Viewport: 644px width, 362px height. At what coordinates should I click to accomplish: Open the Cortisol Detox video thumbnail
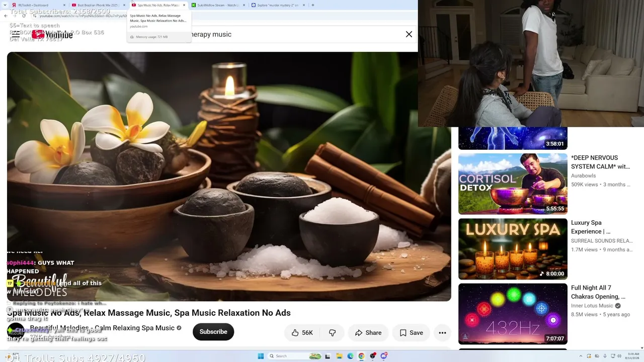[513, 184]
